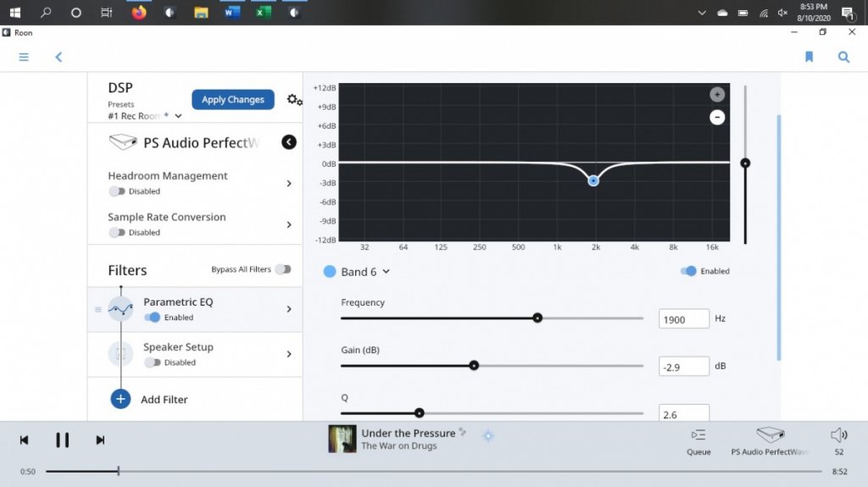Collapse the DSP panel with round arrow

coord(289,142)
